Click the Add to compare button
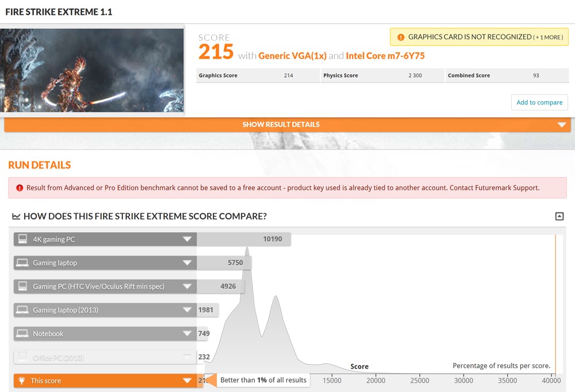Viewport: 575px width, 392px height. 539,102
